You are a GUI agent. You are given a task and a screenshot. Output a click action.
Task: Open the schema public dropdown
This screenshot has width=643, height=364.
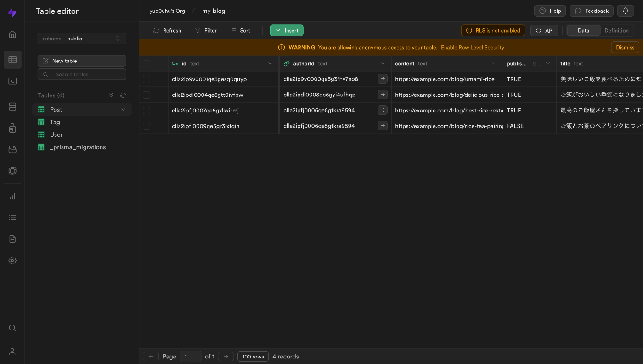pyautogui.click(x=82, y=39)
